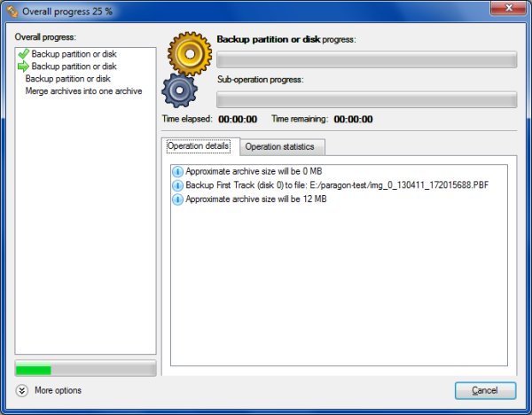
Task: Click the small blue gear icon
Action: click(179, 90)
